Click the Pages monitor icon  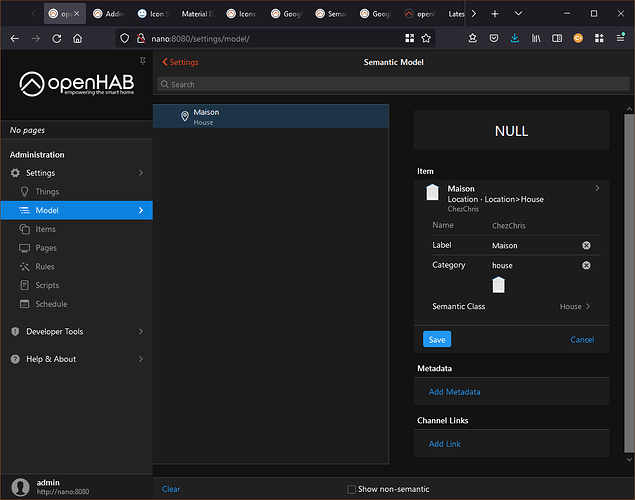pos(24,248)
